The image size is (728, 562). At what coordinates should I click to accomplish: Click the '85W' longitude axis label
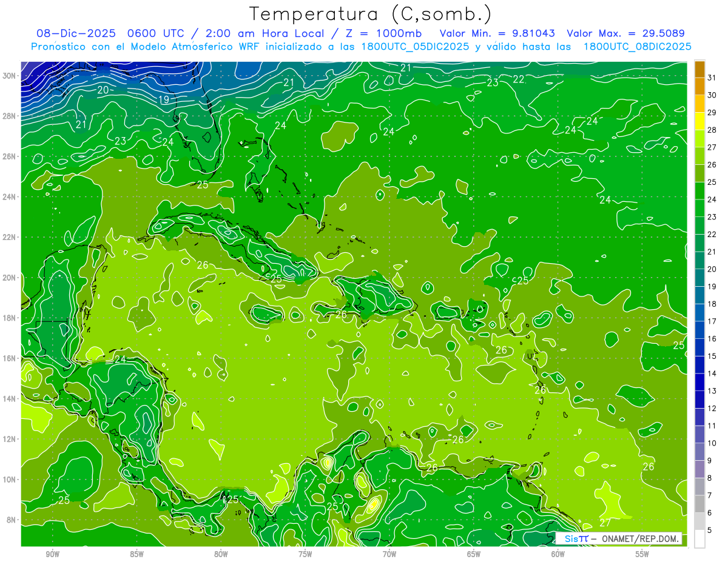(x=136, y=555)
